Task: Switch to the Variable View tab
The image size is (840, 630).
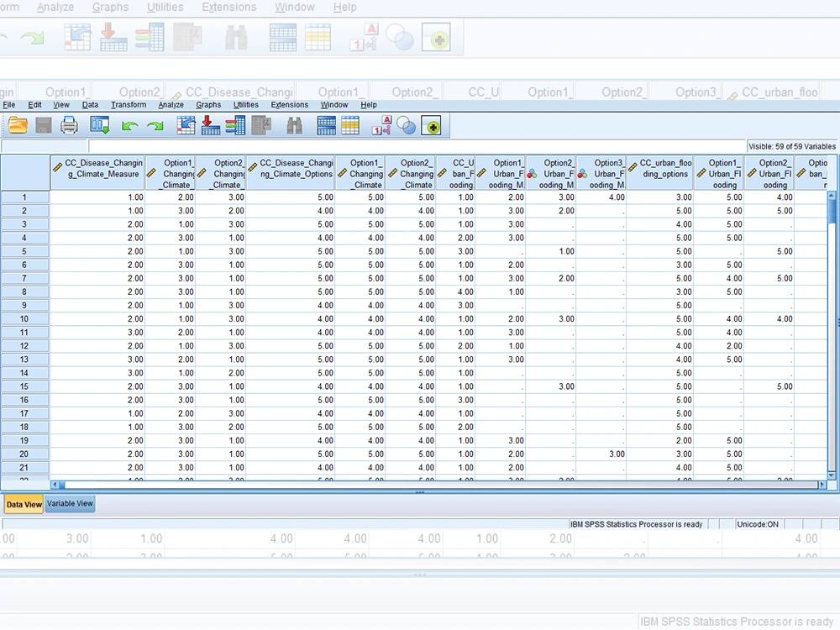Action: click(x=70, y=504)
